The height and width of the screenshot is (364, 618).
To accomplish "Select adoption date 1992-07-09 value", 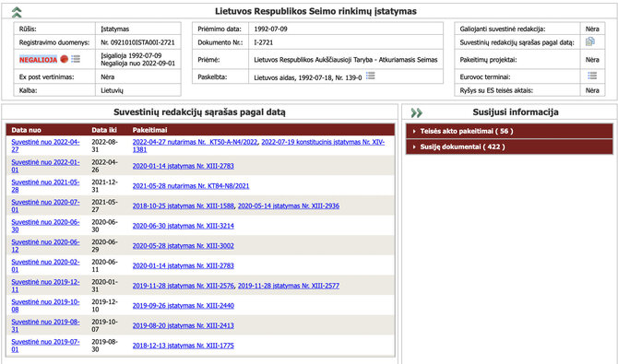I will click(270, 29).
